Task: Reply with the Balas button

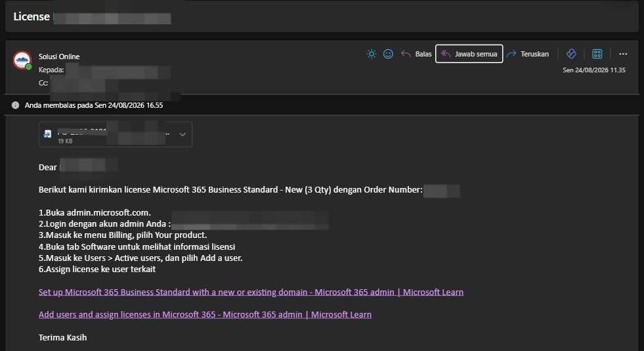Action: tap(416, 54)
